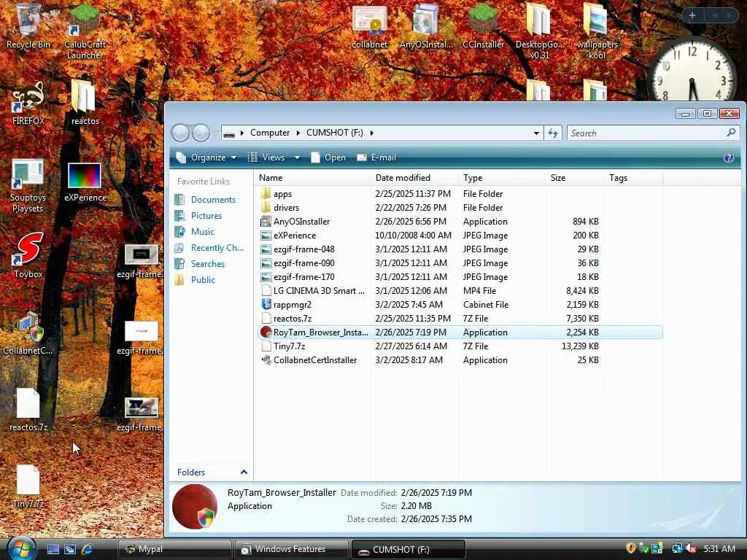Expand the Folders pane chevron

coord(244,472)
